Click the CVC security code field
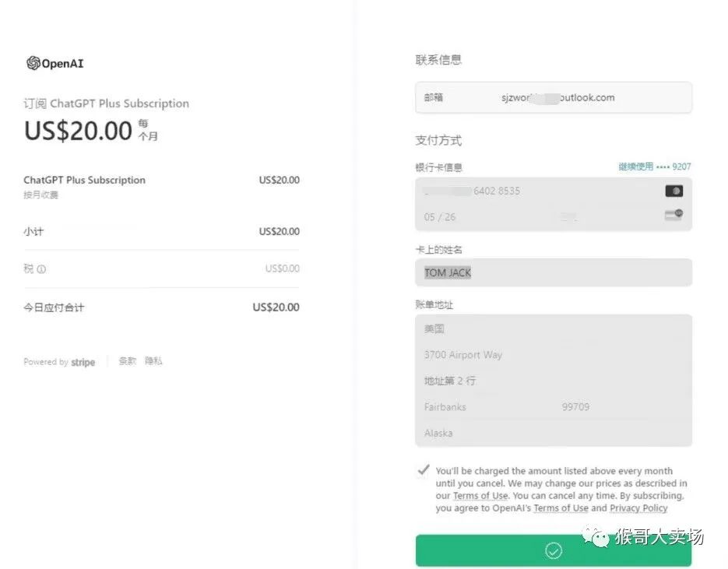The width and height of the screenshot is (728, 569). tap(623, 216)
